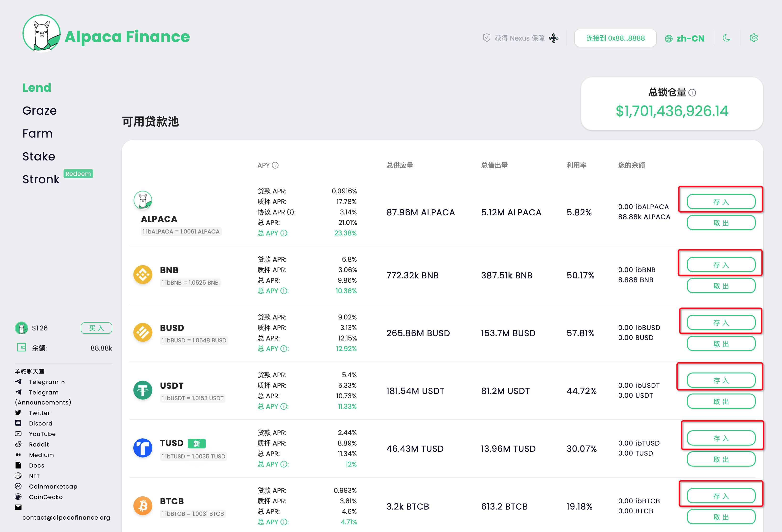Click the BNB token icon
The image size is (782, 532).
point(143,275)
